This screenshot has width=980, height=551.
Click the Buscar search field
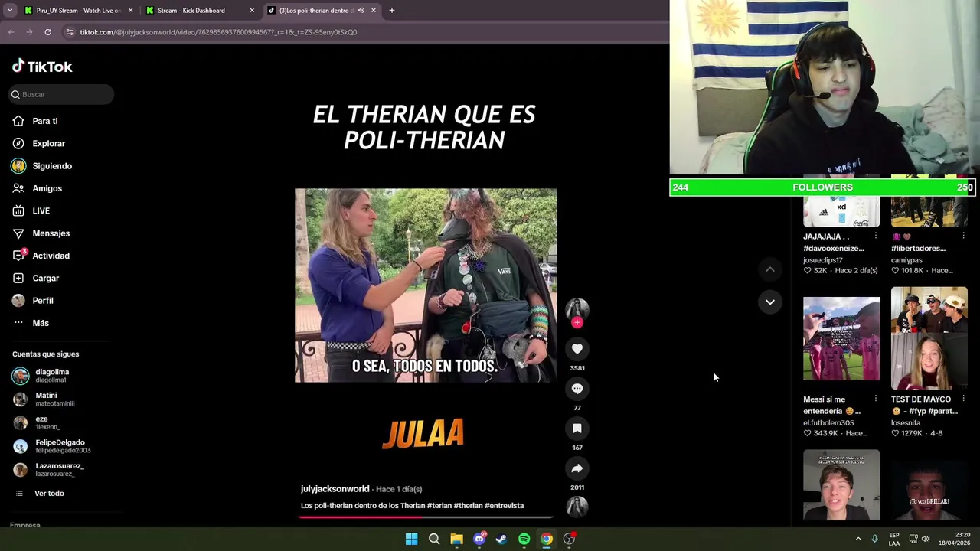coord(60,94)
